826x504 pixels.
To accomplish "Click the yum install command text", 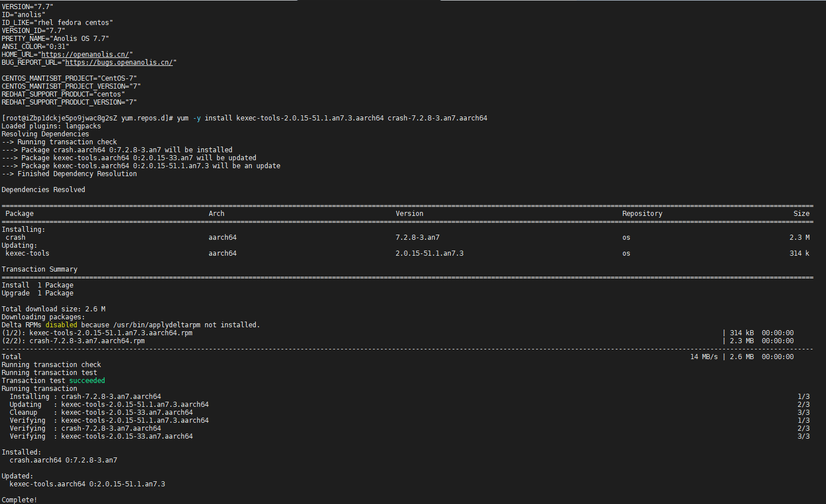I will point(331,118).
